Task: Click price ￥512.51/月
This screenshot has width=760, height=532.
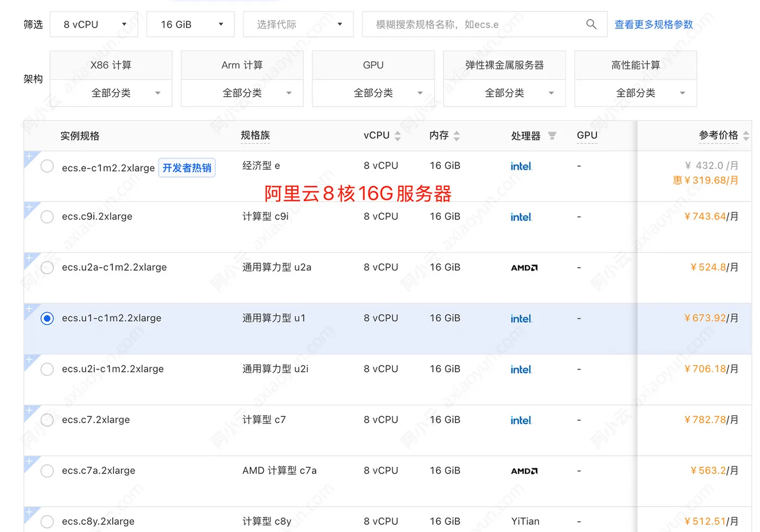Action: [711, 521]
